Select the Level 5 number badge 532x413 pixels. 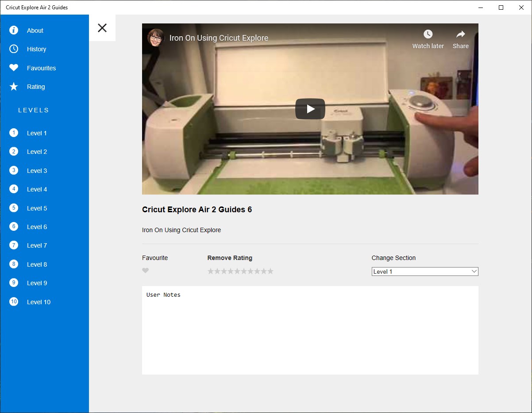point(14,208)
